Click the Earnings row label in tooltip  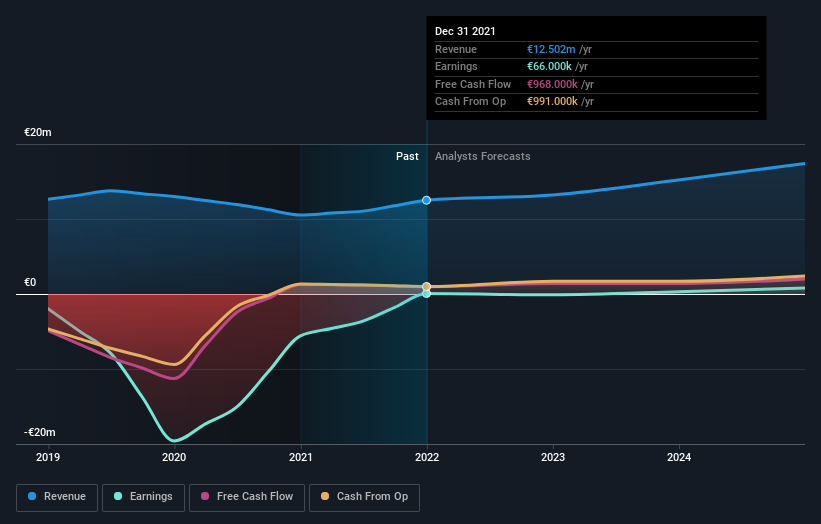click(456, 66)
